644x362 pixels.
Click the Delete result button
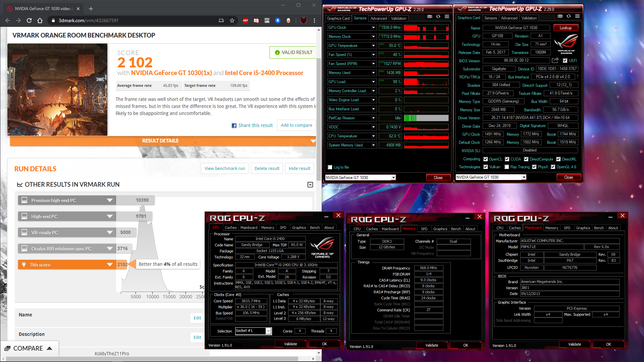click(267, 169)
